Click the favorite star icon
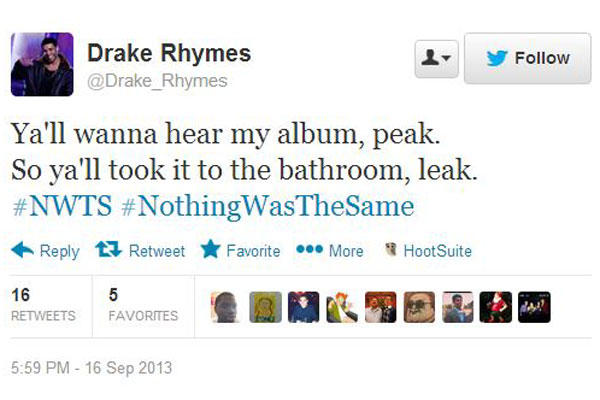The image size is (600, 400). click(210, 249)
